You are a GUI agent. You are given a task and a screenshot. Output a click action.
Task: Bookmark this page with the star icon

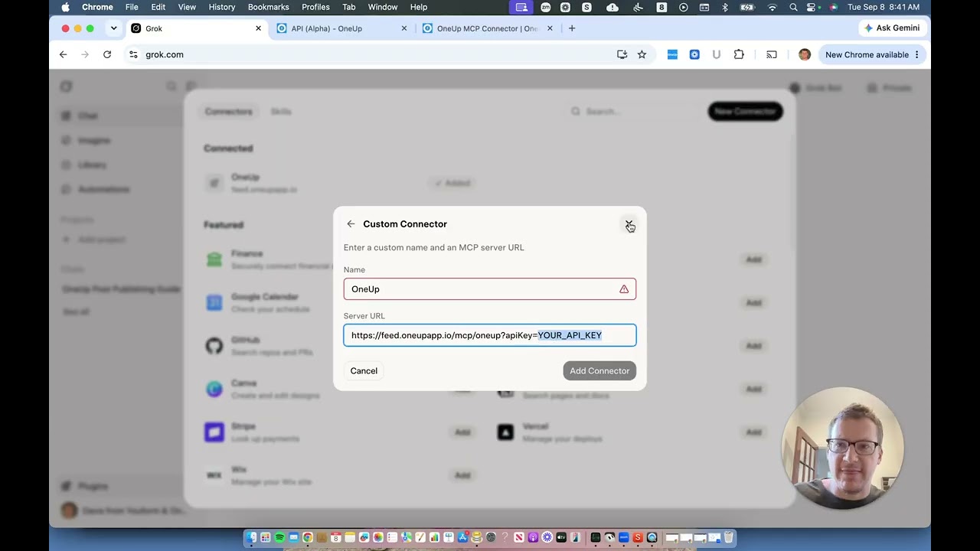(642, 54)
